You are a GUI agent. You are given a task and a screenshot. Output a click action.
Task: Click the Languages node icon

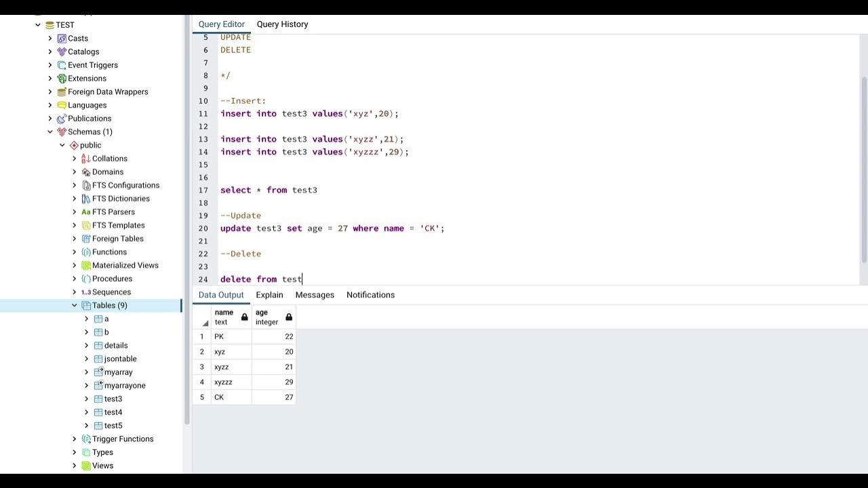pos(62,105)
